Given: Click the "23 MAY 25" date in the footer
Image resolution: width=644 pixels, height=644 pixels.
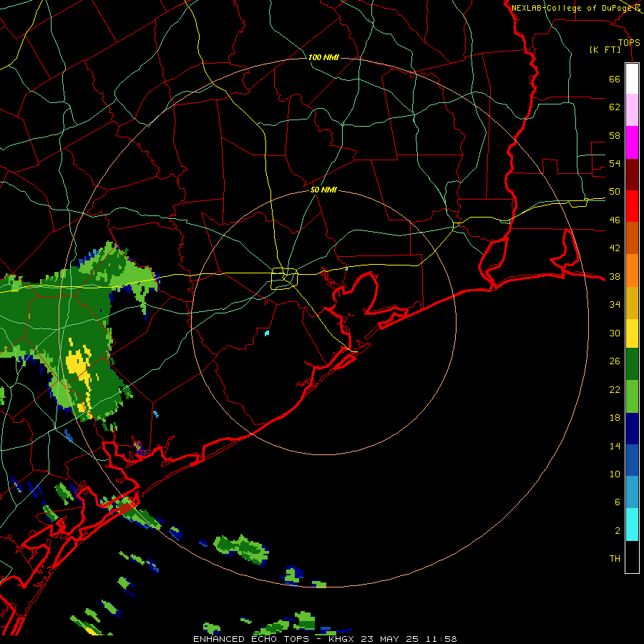Looking at the screenshot, I should click(x=390, y=639).
